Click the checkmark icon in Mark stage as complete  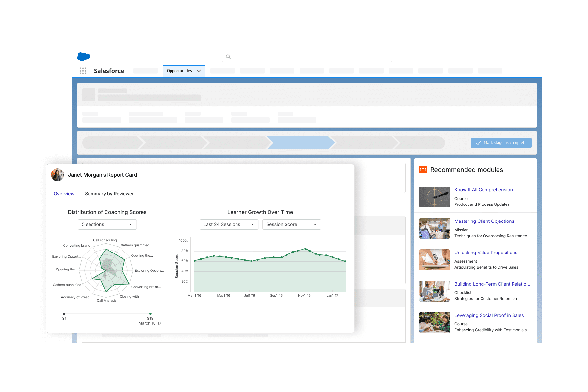pos(478,143)
